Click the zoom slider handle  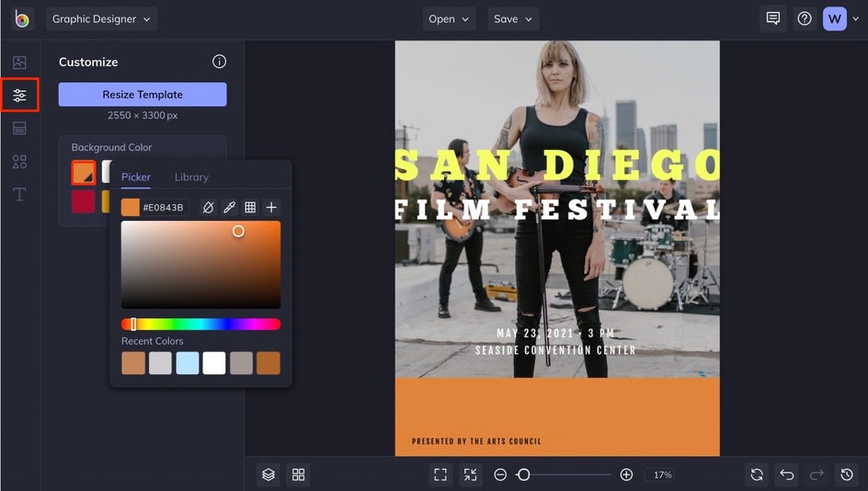tap(523, 474)
